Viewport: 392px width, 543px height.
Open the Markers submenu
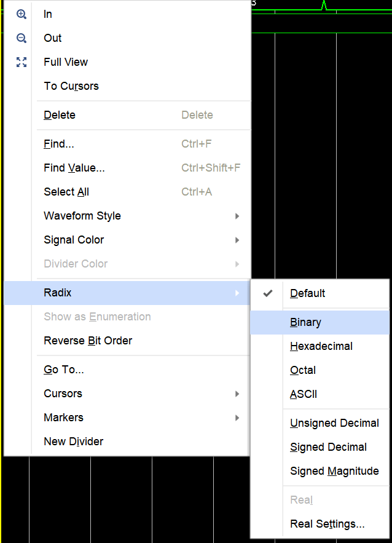[x=64, y=418]
